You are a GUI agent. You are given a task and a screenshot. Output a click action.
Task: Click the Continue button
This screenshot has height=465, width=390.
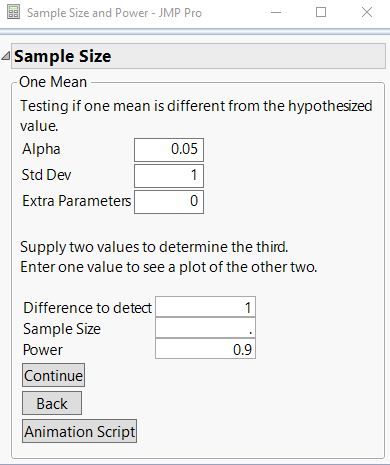53,375
